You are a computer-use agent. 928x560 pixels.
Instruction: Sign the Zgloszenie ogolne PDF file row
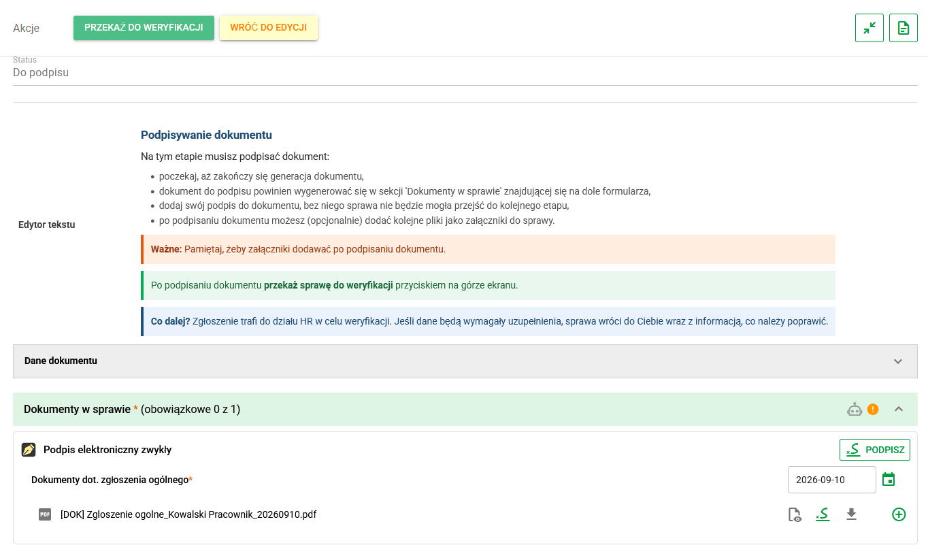pos(823,514)
